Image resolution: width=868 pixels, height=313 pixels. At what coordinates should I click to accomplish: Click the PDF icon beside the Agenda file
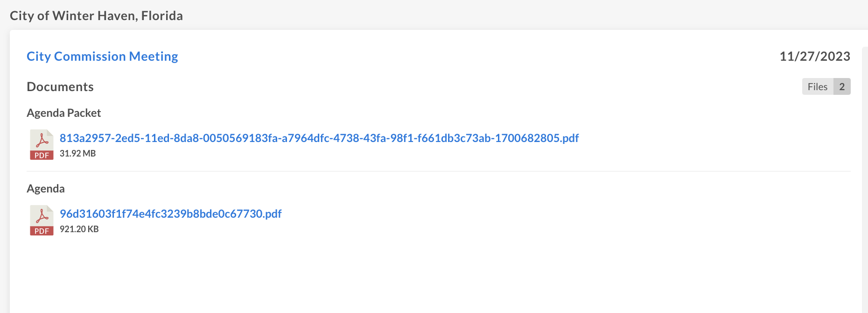41,220
